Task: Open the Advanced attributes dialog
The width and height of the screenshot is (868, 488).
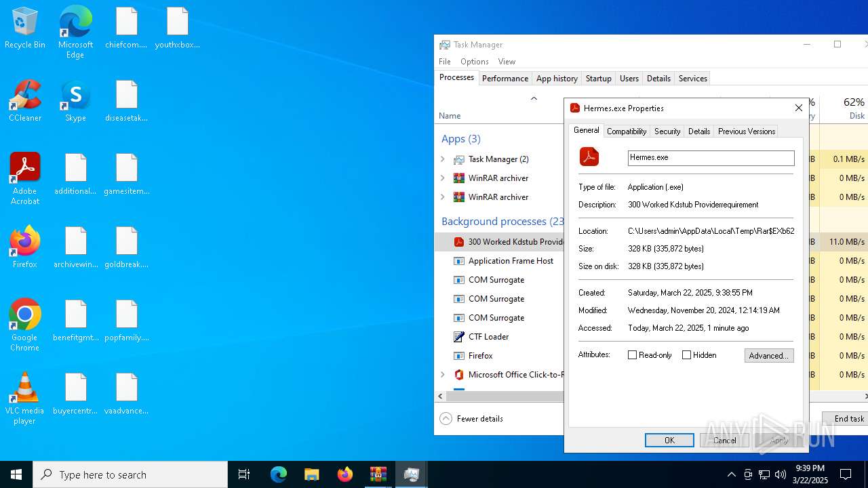Action: coord(769,355)
